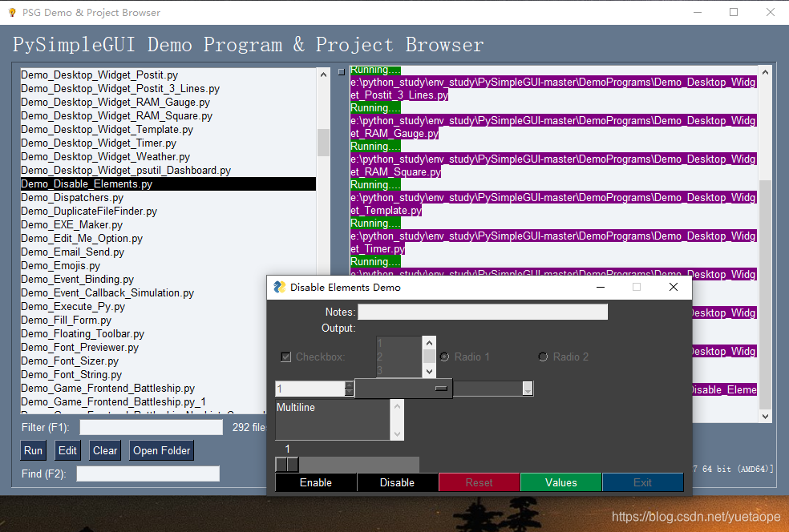Click the small pane divider handle square
The width and height of the screenshot is (789, 532).
341,72
